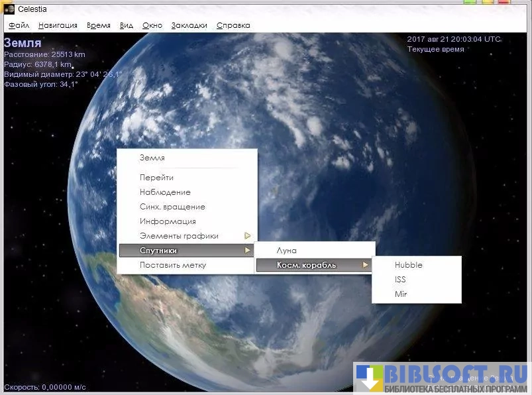The height and width of the screenshot is (395, 532).
Task: Pick Mir in the spacecraft submenu
Action: click(401, 294)
